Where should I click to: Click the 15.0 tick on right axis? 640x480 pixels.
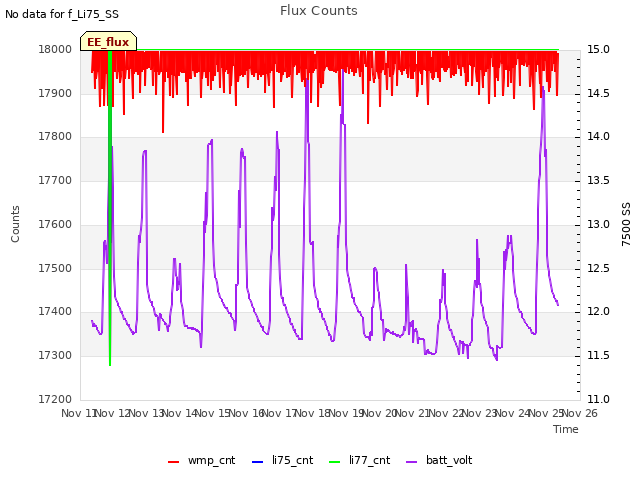(x=598, y=49)
